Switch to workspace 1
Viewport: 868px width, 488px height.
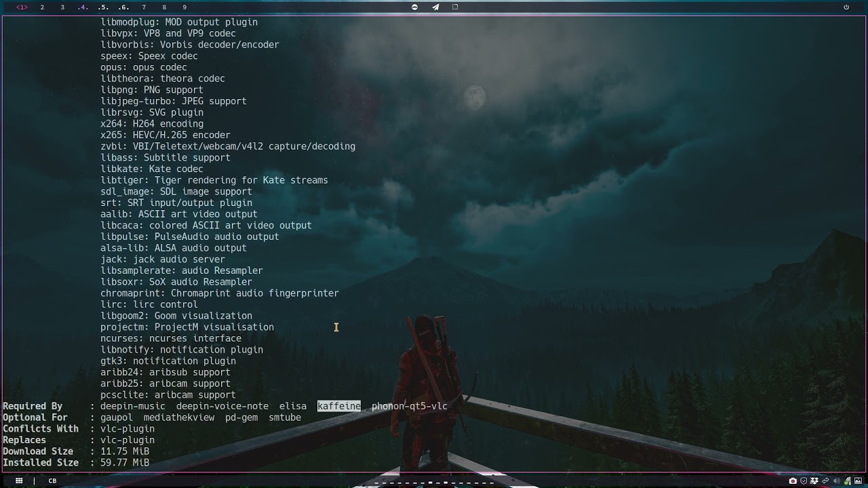click(x=22, y=7)
